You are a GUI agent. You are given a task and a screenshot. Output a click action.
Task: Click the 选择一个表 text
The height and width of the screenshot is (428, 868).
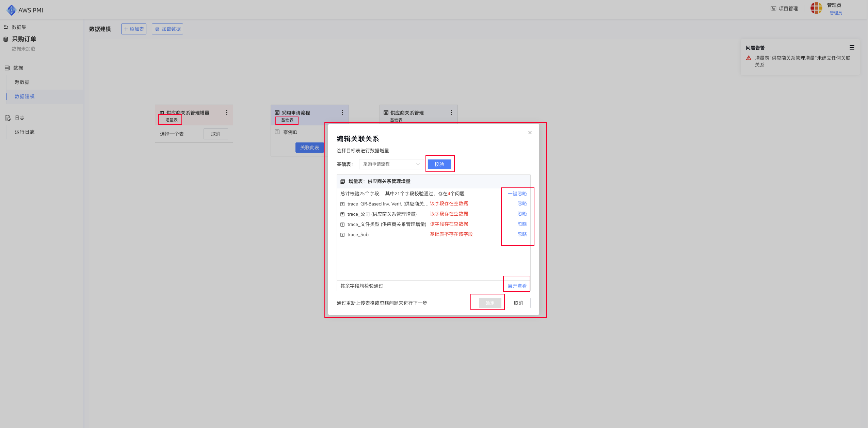(172, 134)
